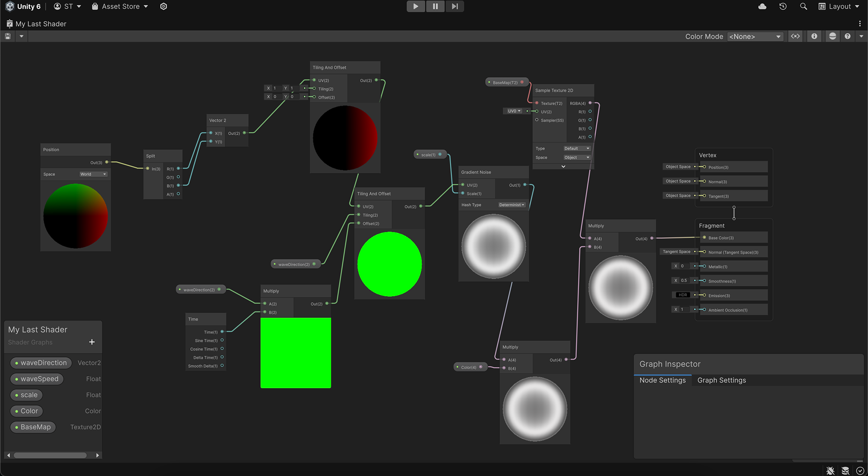Select the Position node header

(75, 149)
